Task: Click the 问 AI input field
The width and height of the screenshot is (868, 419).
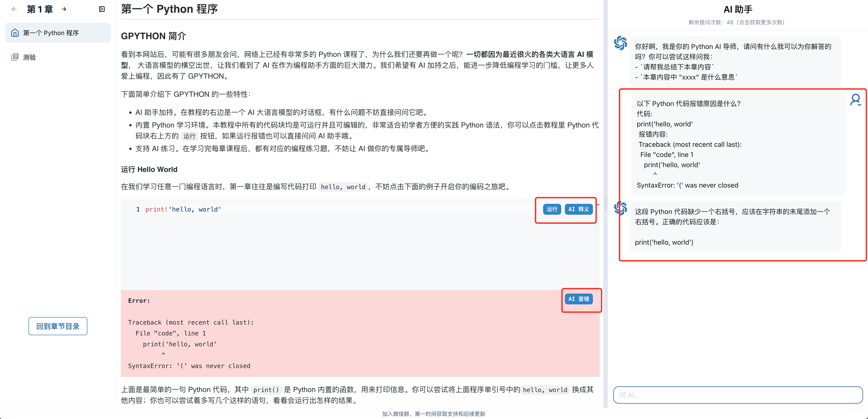Action: [x=738, y=395]
